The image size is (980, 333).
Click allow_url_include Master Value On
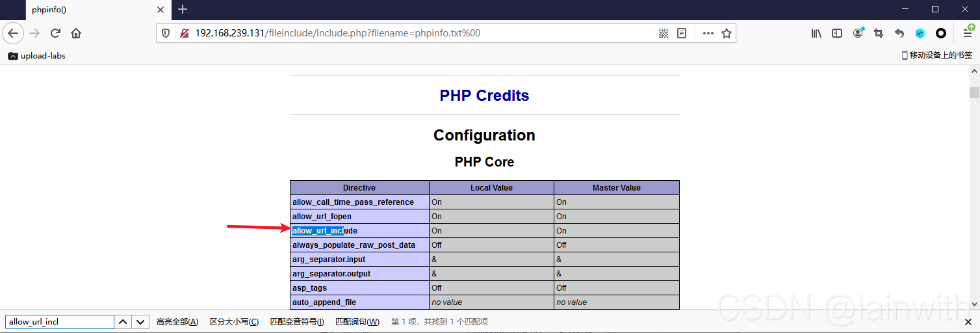[616, 231]
